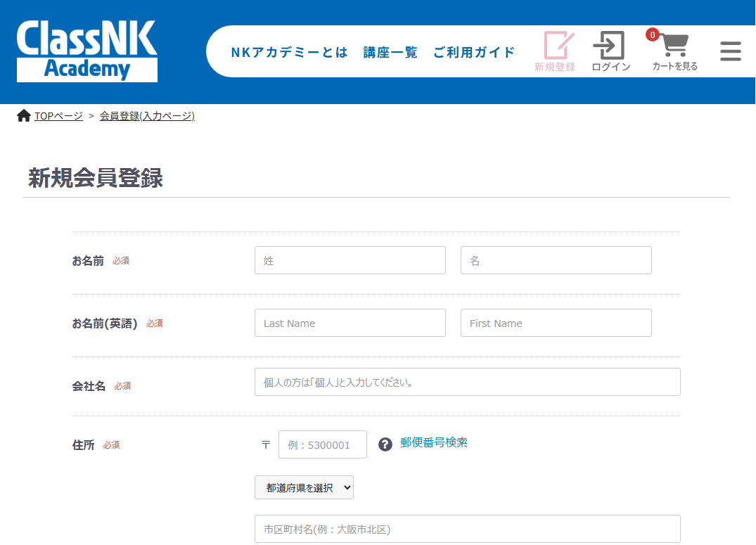This screenshot has height=545, width=756.
Task: Open the ご利用ガイド menu item
Action: (474, 53)
